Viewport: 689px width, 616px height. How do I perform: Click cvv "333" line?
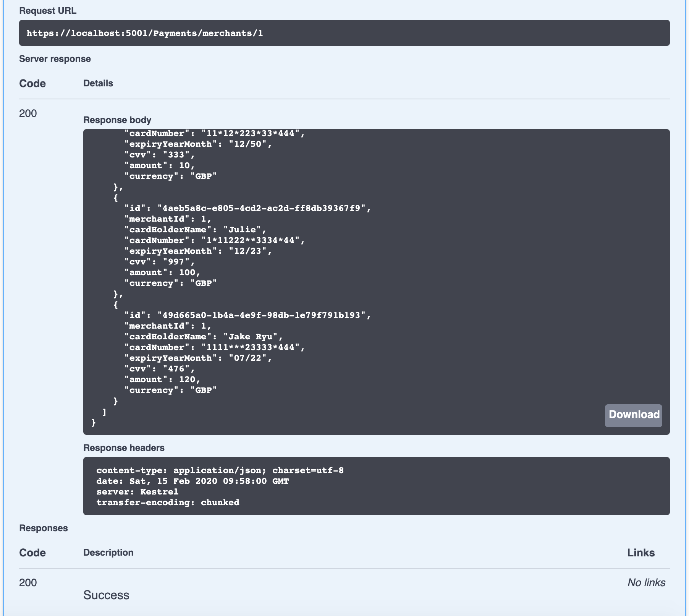pyautogui.click(x=160, y=155)
